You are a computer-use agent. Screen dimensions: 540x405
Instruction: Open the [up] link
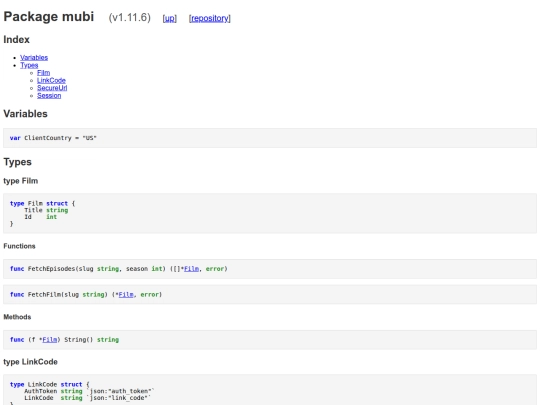[x=169, y=18]
